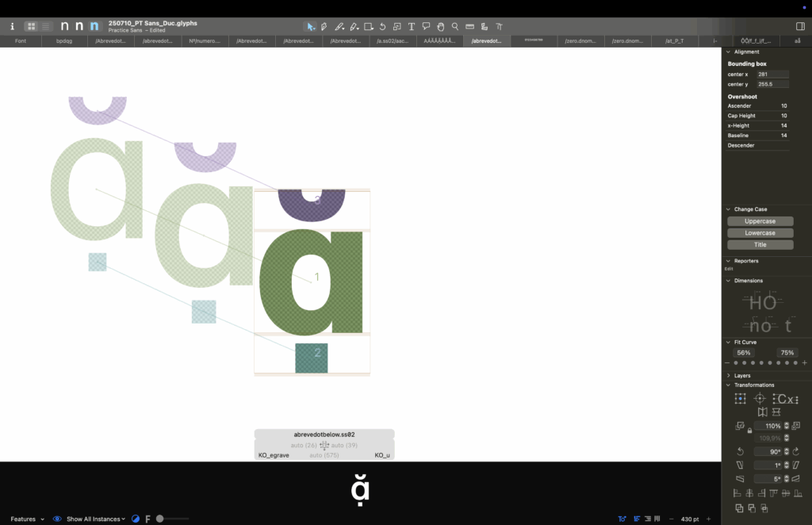Select the Measurement ruler tool
This screenshot has height=525, width=812.
469,26
